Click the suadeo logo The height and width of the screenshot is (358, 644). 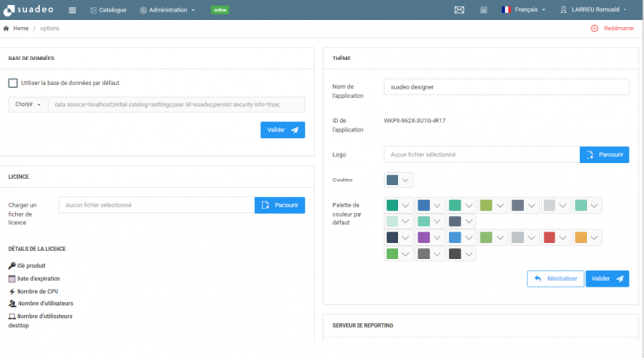(28, 10)
